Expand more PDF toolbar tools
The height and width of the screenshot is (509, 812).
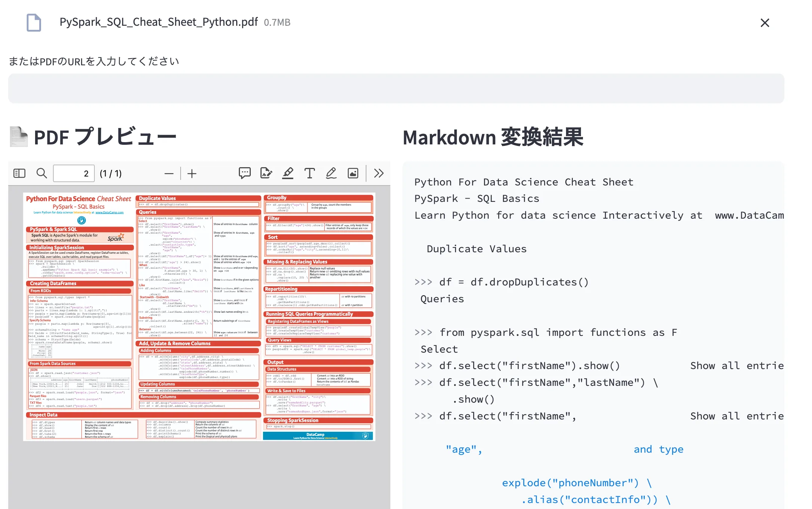[x=379, y=173]
